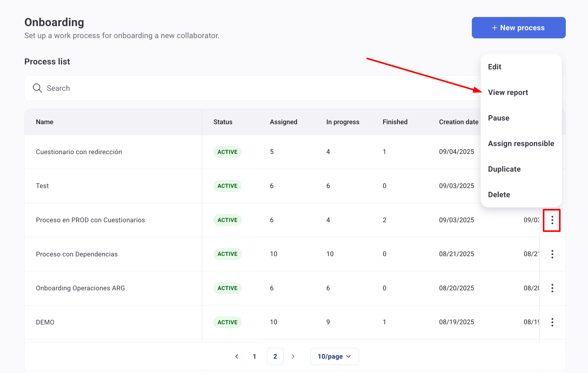Click the Name column header
This screenshot has width=588, height=373.
click(x=45, y=122)
